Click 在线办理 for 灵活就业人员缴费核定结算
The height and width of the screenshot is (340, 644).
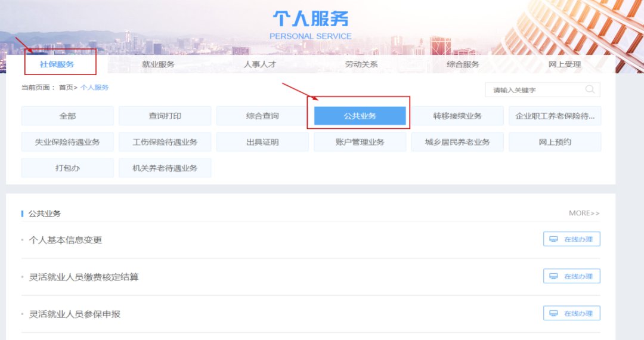point(571,276)
